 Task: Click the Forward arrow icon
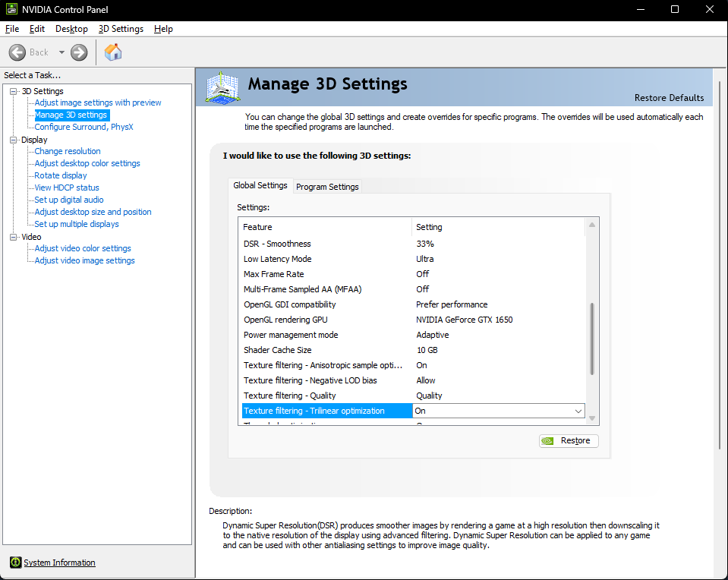(79, 52)
